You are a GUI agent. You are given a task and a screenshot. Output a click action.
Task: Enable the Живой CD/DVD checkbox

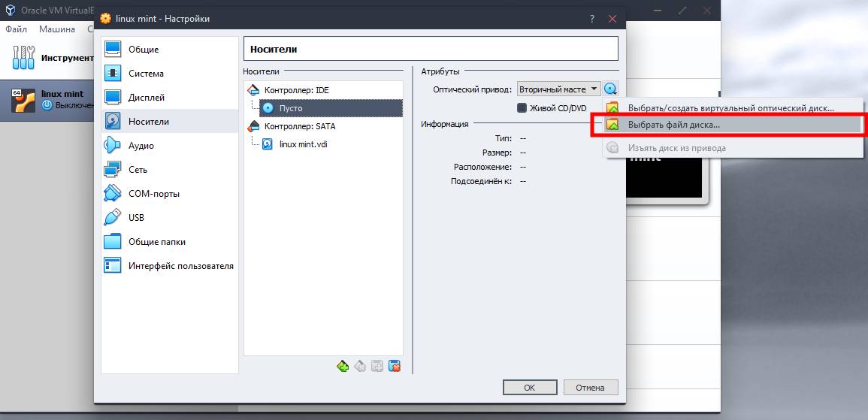pyautogui.click(x=522, y=108)
